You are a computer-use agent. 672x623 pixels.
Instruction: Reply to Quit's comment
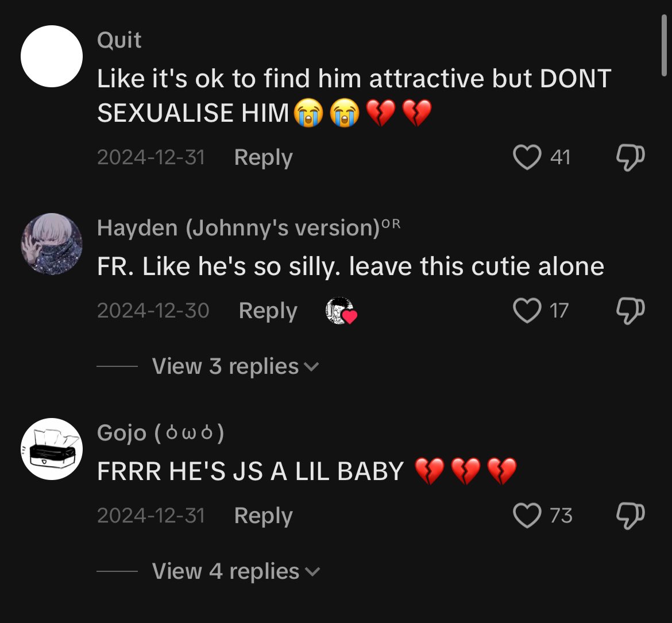point(263,158)
